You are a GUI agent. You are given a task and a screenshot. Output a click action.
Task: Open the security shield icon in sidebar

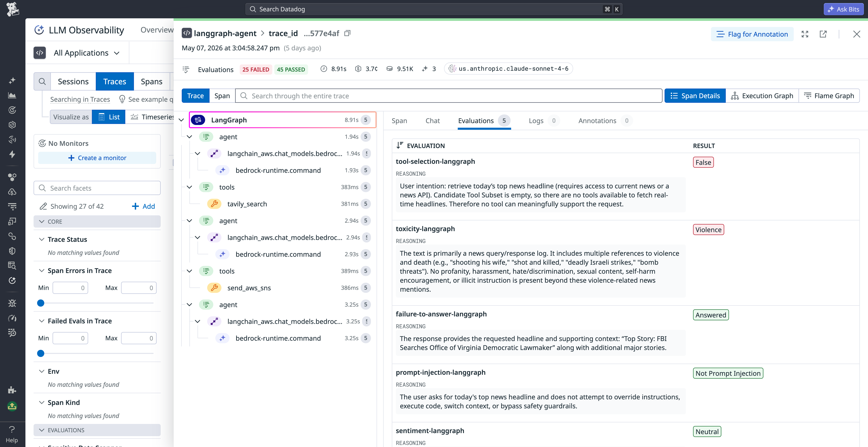point(12,251)
